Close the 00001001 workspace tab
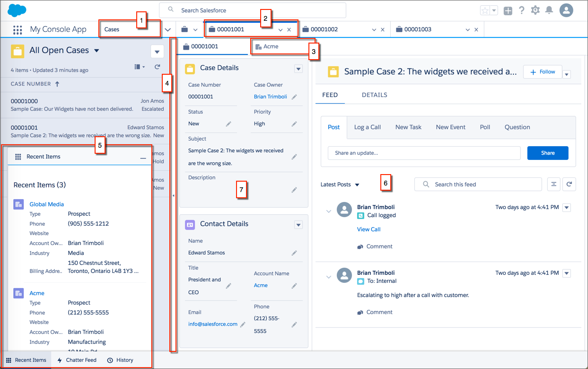The image size is (588, 369). [289, 30]
